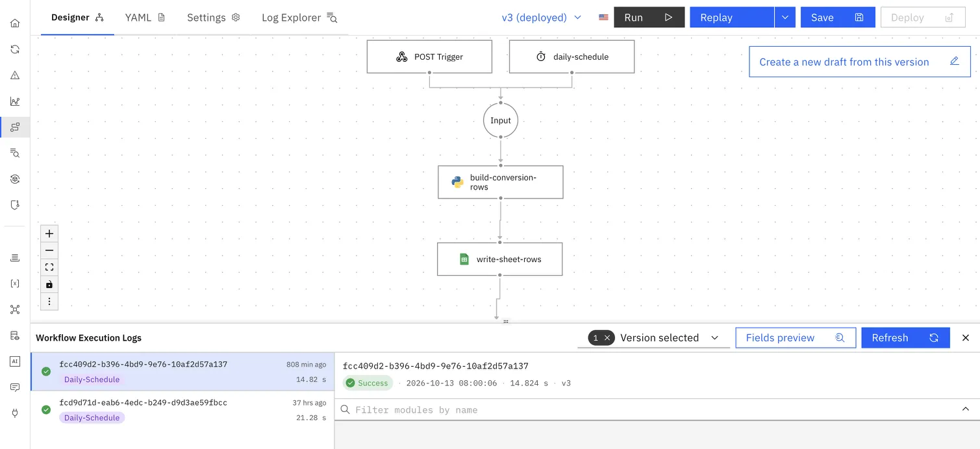The width and height of the screenshot is (980, 449).
Task: Click the disabled Deploy button
Action: pos(923,18)
